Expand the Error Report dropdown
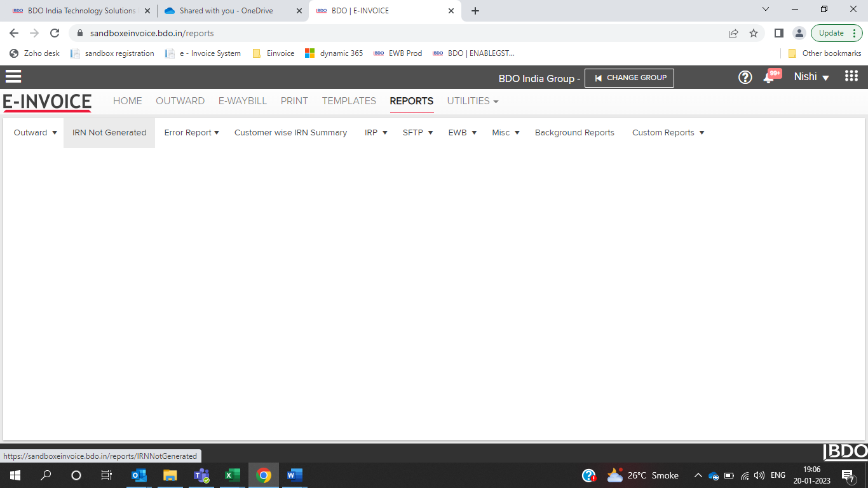868x488 pixels. pyautogui.click(x=191, y=133)
